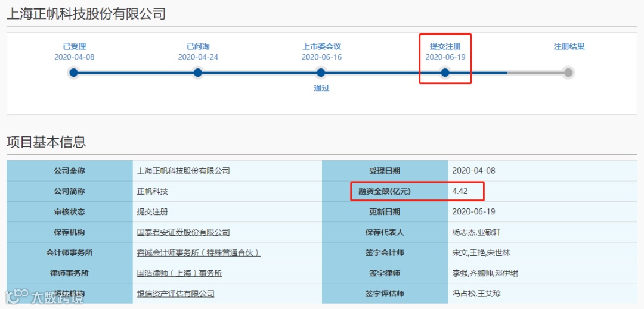
Task: Click the names 李强,齐鹏帅,郑伊珺
Action: click(x=485, y=273)
